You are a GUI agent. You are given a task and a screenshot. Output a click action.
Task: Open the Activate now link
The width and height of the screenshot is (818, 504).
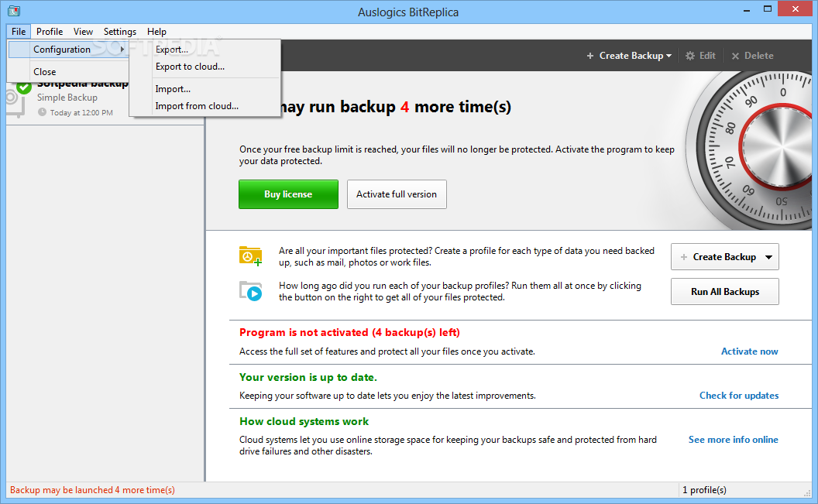tap(749, 351)
